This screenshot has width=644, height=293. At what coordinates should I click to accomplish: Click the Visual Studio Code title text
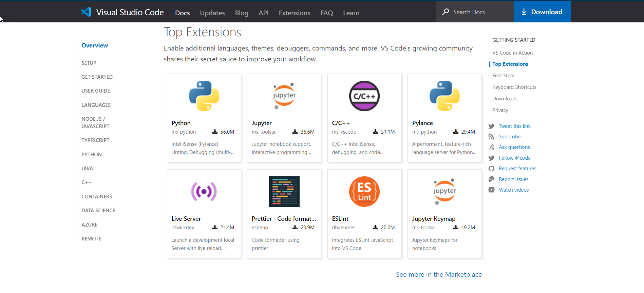tap(130, 12)
